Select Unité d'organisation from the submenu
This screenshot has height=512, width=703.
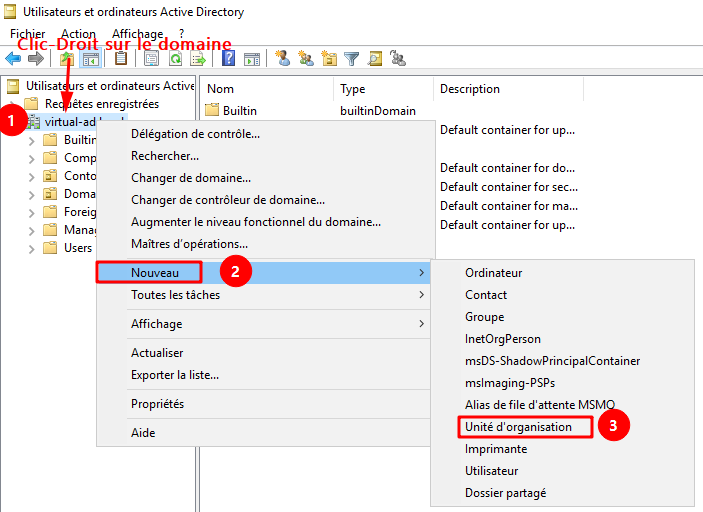[x=518, y=426]
